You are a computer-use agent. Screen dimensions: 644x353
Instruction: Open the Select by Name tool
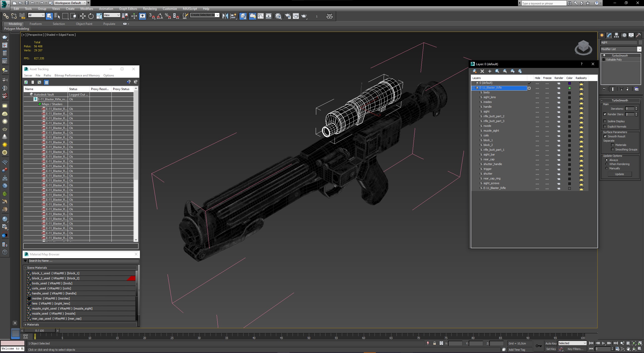tap(57, 16)
